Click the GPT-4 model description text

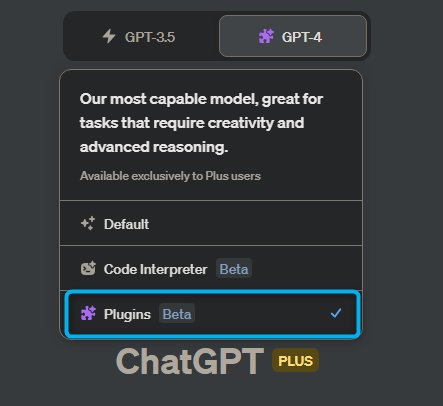[201, 123]
